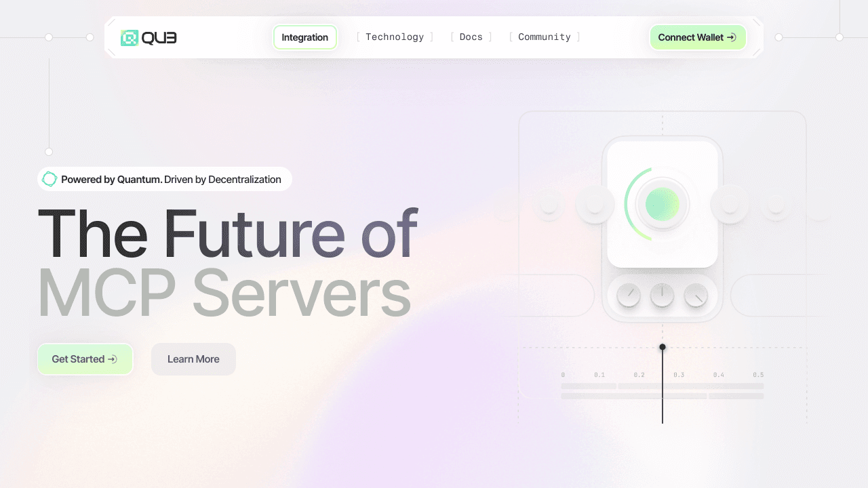The width and height of the screenshot is (868, 488).
Task: Click the Get Started button
Action: click(x=85, y=359)
